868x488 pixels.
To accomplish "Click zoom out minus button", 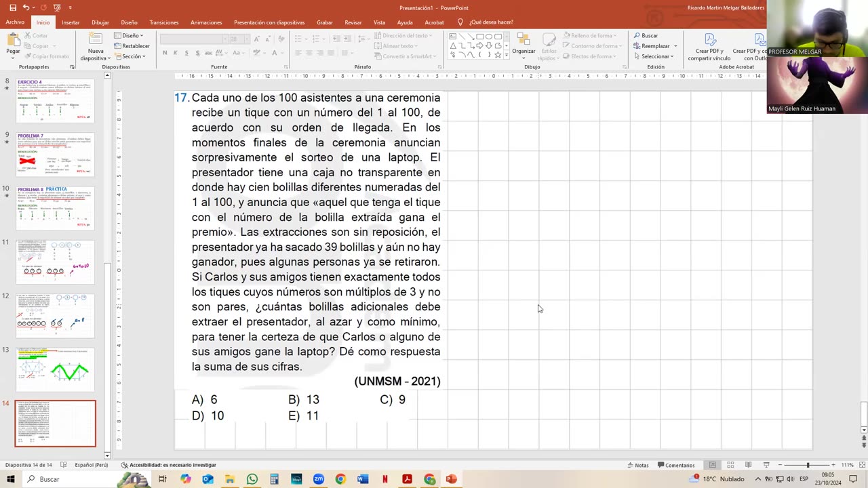I will 781,465.
